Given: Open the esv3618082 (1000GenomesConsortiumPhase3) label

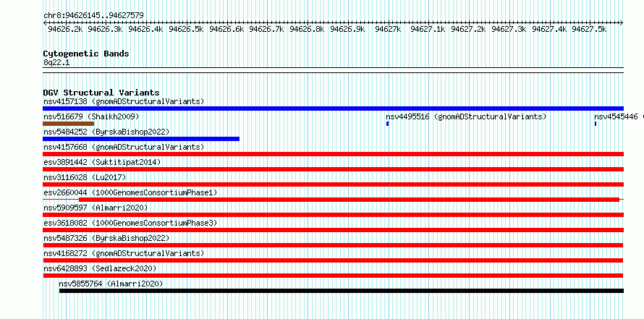Looking at the screenshot, I should [x=130, y=223].
